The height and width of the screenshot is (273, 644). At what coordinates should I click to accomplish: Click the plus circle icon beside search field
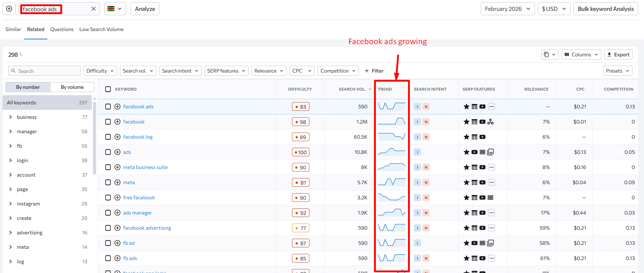(9, 9)
